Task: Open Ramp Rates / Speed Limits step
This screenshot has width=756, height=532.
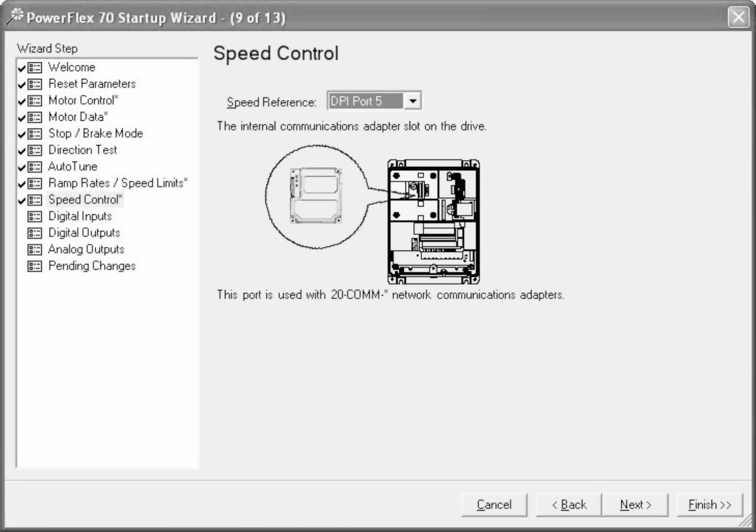Action: point(118,183)
